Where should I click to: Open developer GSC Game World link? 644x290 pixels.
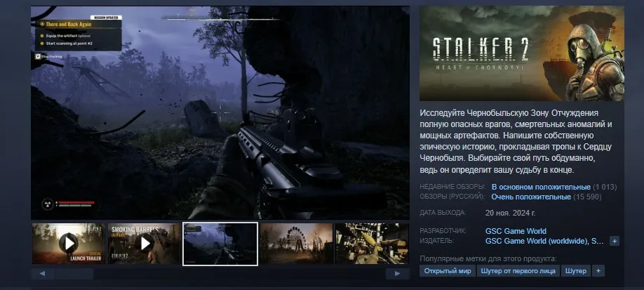click(516, 231)
